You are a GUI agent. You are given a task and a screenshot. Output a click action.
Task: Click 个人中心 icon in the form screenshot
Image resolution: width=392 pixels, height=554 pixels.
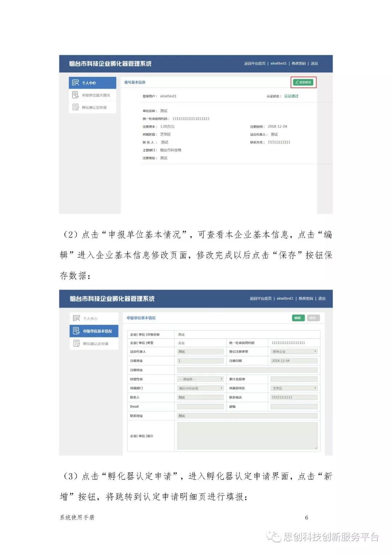pyautogui.click(x=76, y=318)
